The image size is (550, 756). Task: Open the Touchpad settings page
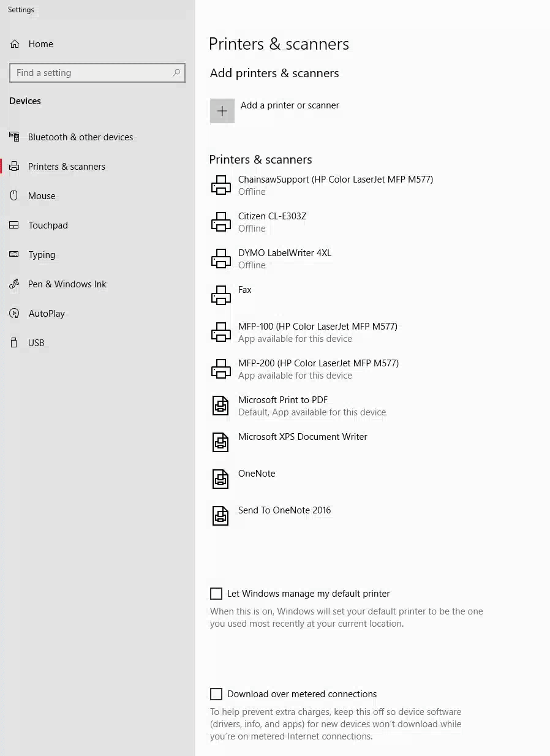48,225
